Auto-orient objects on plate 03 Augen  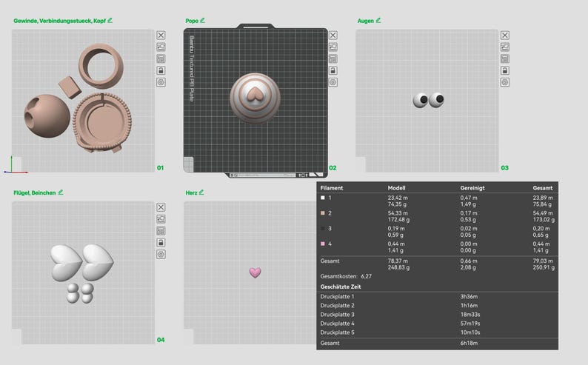click(x=505, y=47)
